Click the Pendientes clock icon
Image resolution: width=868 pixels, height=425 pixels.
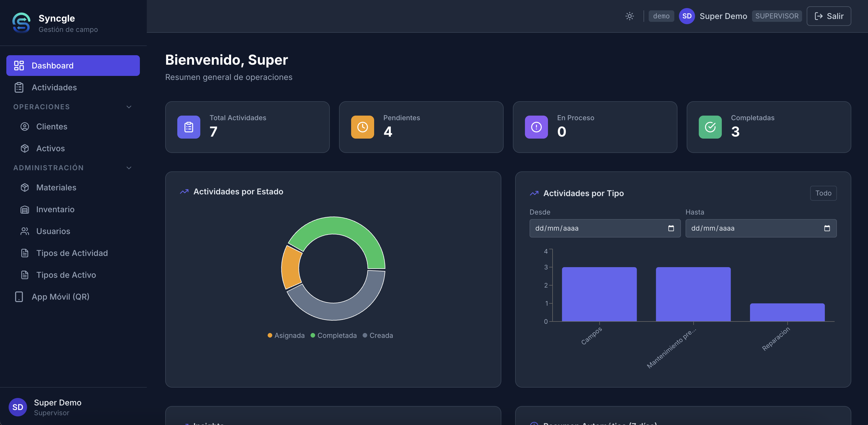pyautogui.click(x=363, y=127)
